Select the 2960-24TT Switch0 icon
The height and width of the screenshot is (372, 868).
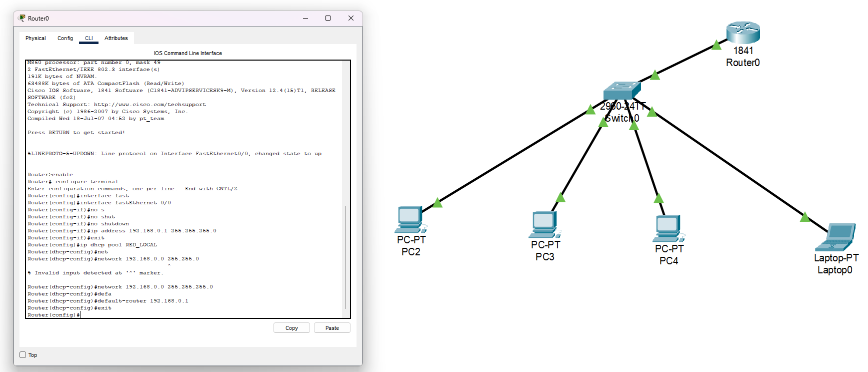click(x=621, y=91)
